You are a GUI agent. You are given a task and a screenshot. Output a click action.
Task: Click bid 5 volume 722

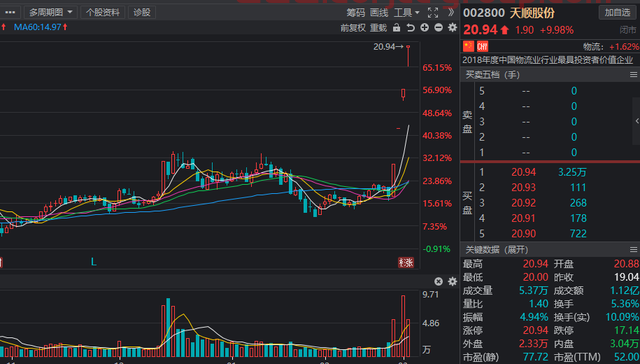click(x=579, y=233)
